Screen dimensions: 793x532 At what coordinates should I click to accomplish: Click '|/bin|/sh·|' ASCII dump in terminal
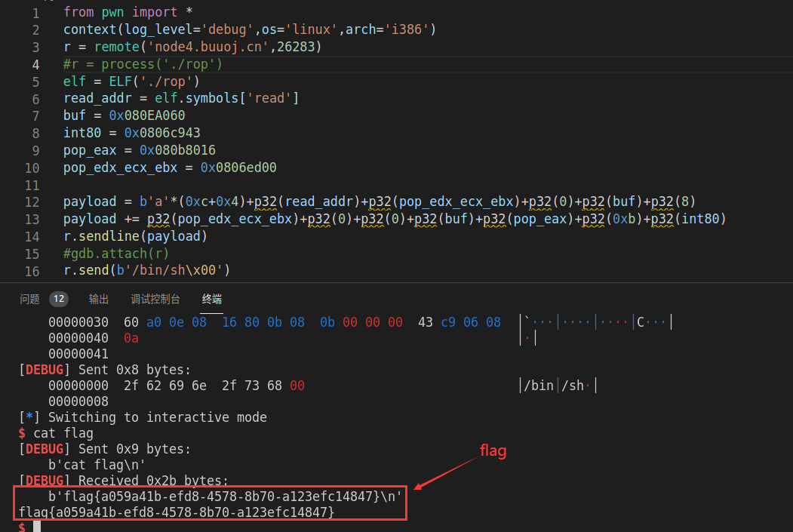point(559,386)
